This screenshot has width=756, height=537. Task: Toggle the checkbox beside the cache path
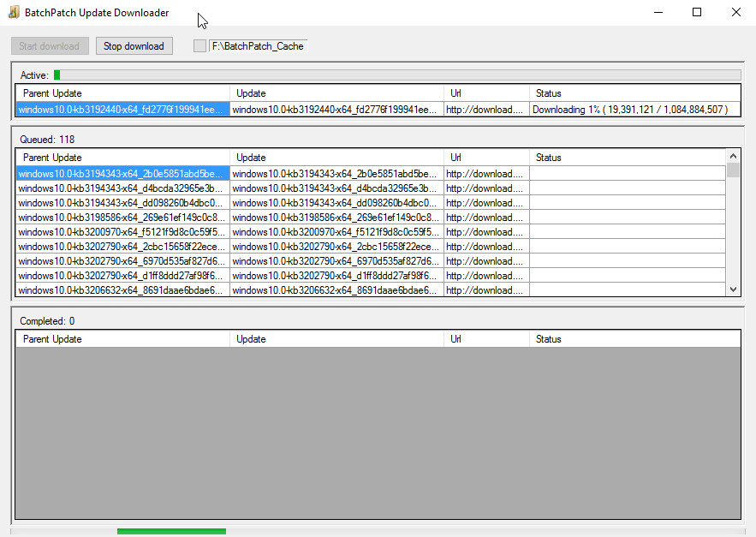(199, 46)
